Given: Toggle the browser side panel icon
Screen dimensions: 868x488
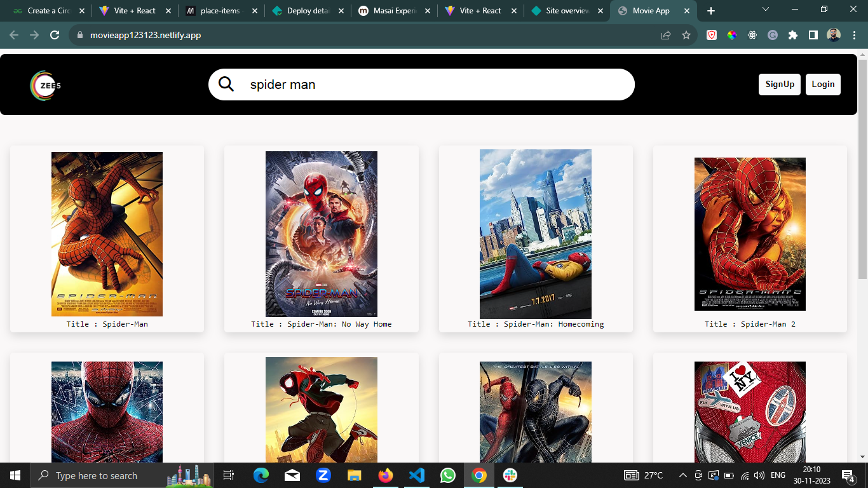Looking at the screenshot, I should point(813,36).
